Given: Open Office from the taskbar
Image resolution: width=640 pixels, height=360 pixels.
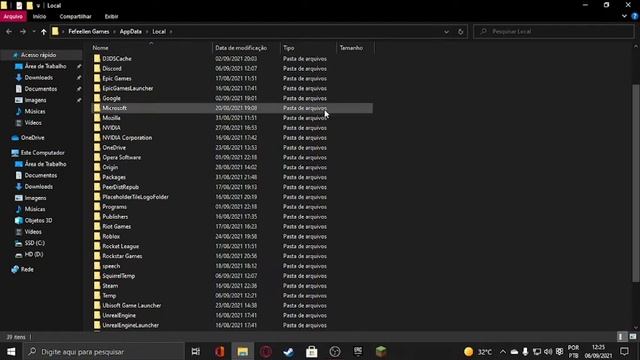Looking at the screenshot, I should [220, 351].
